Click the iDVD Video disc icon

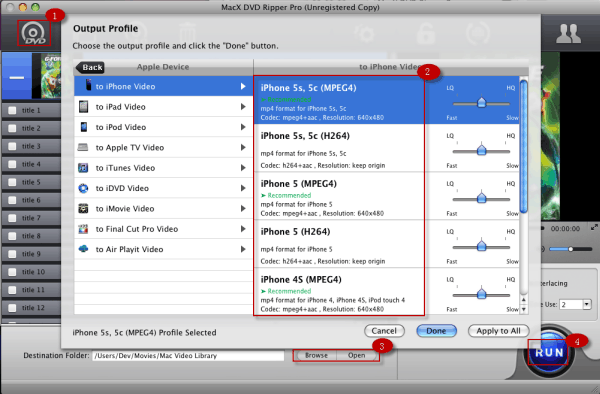pyautogui.click(x=83, y=188)
